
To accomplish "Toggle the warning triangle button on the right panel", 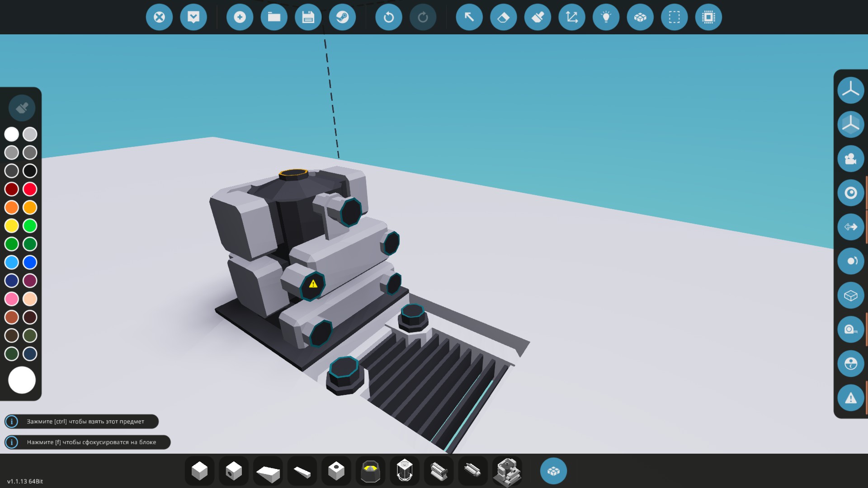I will tap(850, 398).
